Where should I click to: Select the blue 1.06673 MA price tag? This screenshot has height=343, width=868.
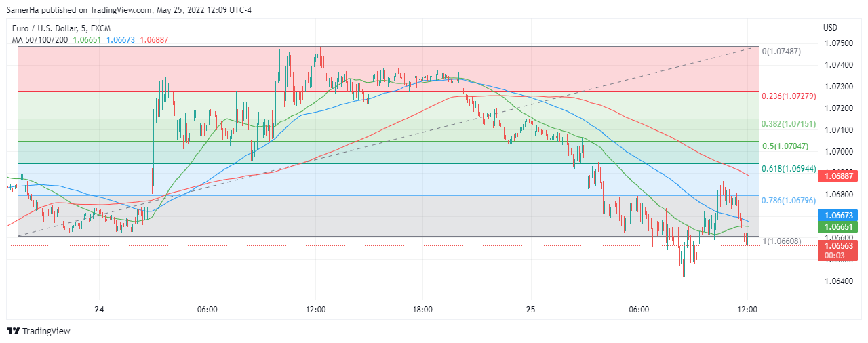[840, 215]
